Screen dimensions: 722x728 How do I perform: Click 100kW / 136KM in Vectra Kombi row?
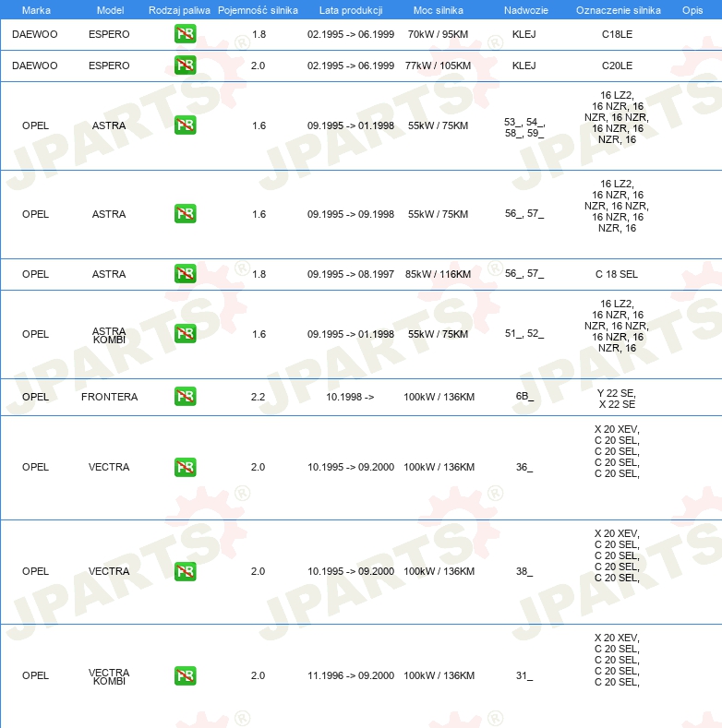pos(439,676)
